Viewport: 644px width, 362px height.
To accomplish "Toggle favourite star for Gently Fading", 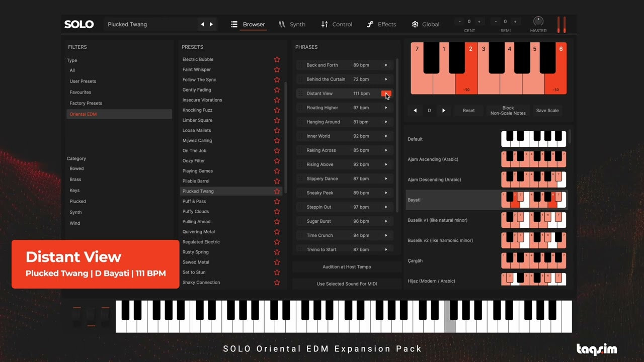I will tap(277, 89).
